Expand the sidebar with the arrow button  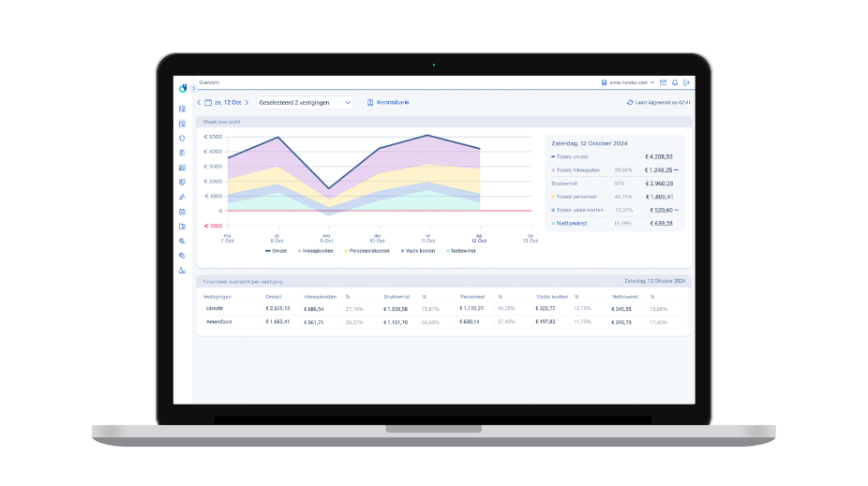(x=193, y=88)
